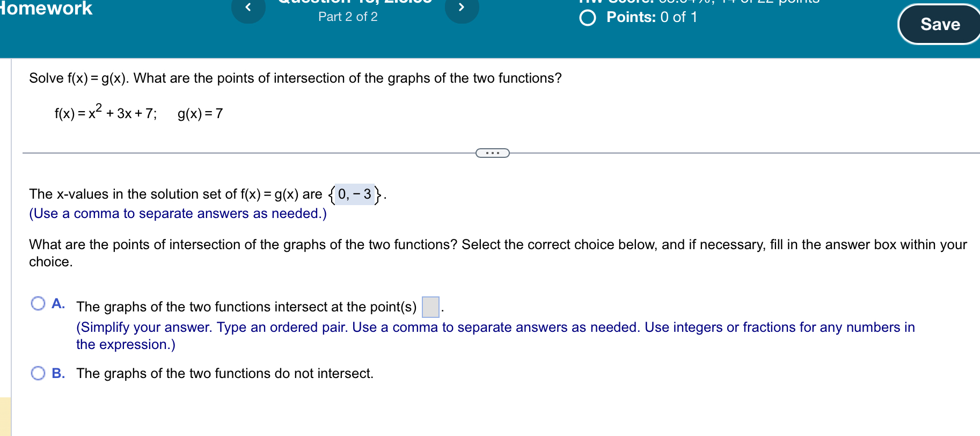980x436 pixels.
Task: Click the circle icon next to Points label
Action: point(587,18)
